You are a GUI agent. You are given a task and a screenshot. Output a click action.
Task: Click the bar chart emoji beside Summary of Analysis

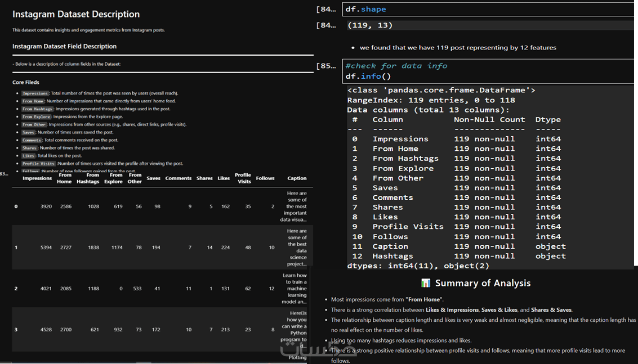pos(426,283)
